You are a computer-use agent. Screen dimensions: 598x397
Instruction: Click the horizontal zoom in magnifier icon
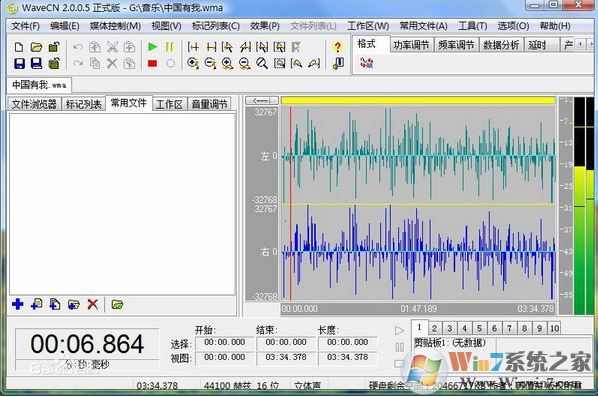pyautogui.click(x=227, y=63)
